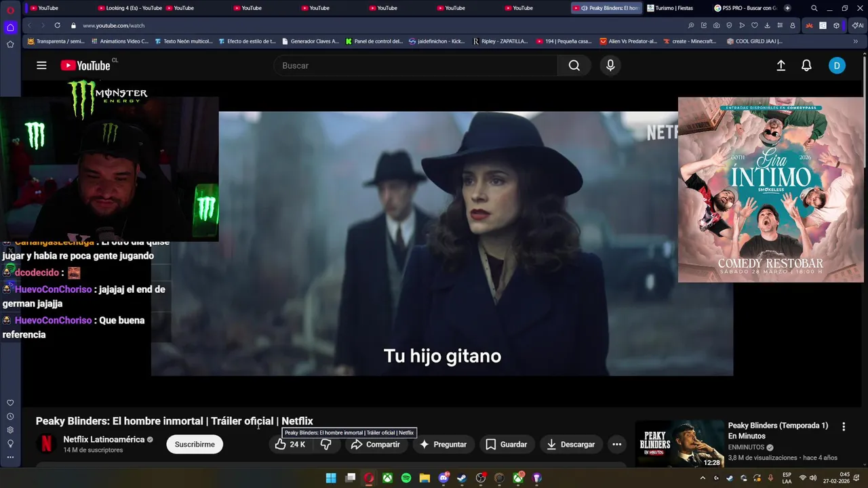The width and height of the screenshot is (868, 488).
Task: Open the clock showing 0:45 27-02-2026
Action: click(836, 478)
